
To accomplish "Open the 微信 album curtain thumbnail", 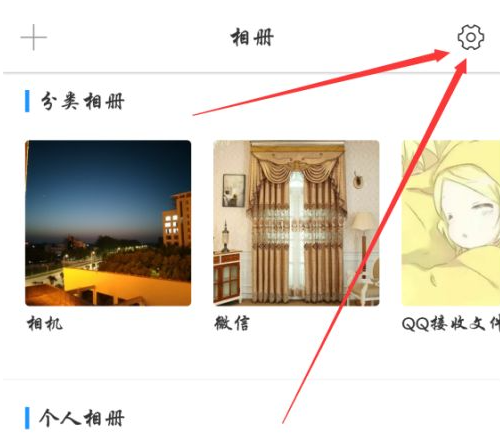I will (x=296, y=223).
